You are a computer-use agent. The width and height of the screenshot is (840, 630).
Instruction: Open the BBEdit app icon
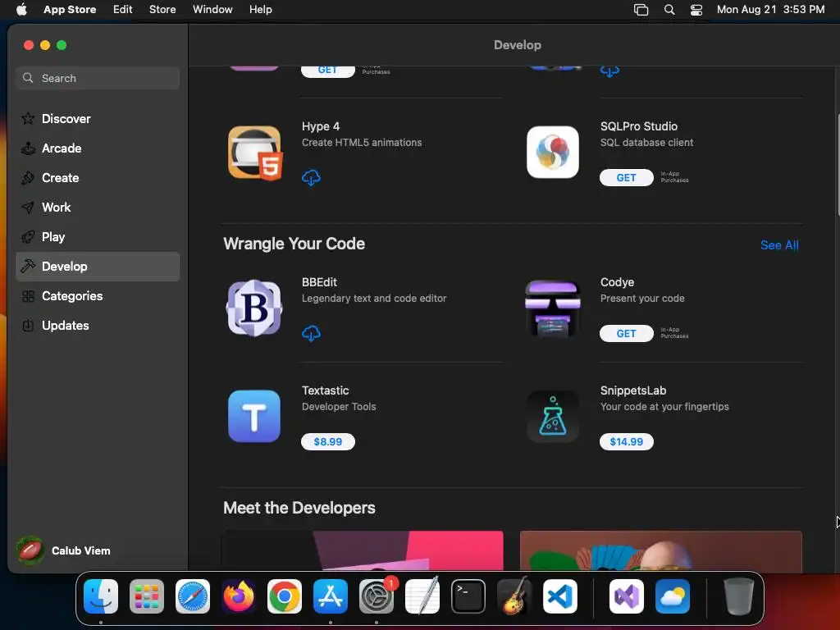(x=254, y=308)
